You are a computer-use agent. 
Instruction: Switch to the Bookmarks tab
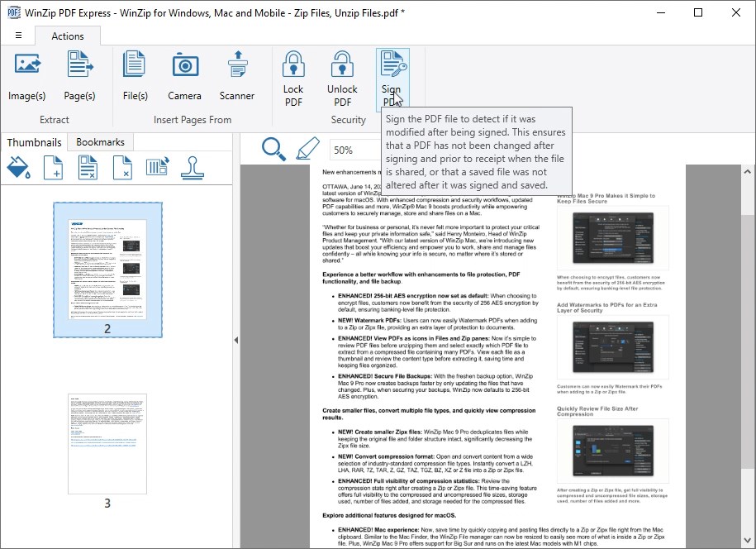(x=99, y=141)
